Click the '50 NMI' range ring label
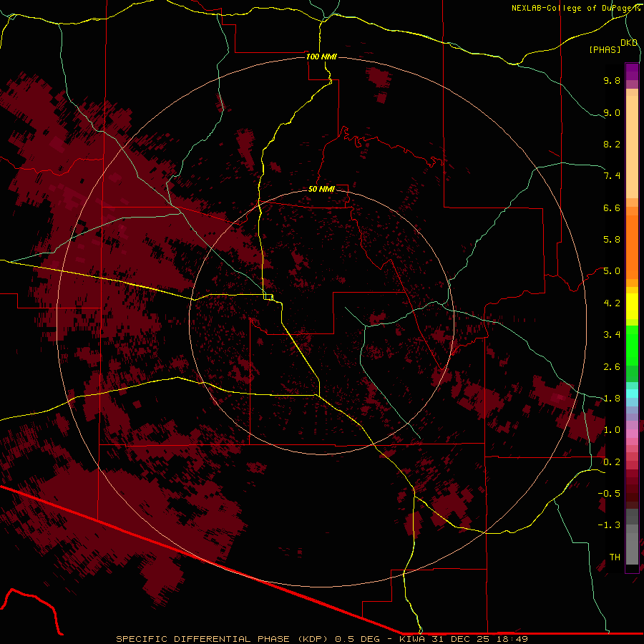 (x=321, y=189)
